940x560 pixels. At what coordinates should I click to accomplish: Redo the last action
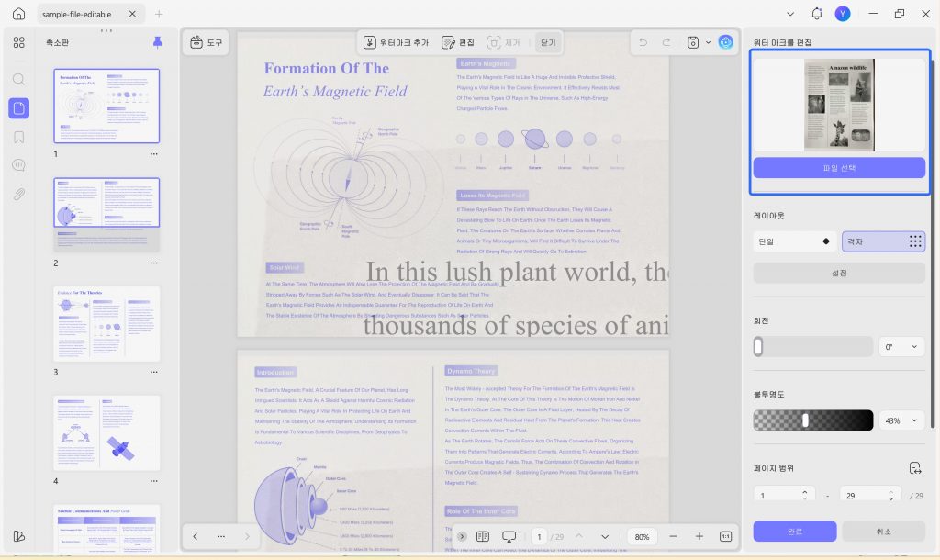[666, 42]
